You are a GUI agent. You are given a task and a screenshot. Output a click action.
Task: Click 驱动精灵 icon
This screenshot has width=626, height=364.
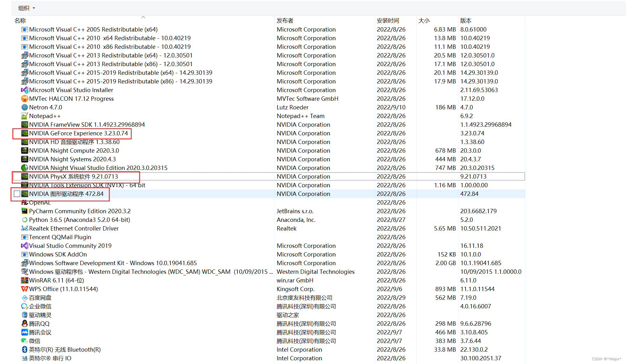point(24,315)
